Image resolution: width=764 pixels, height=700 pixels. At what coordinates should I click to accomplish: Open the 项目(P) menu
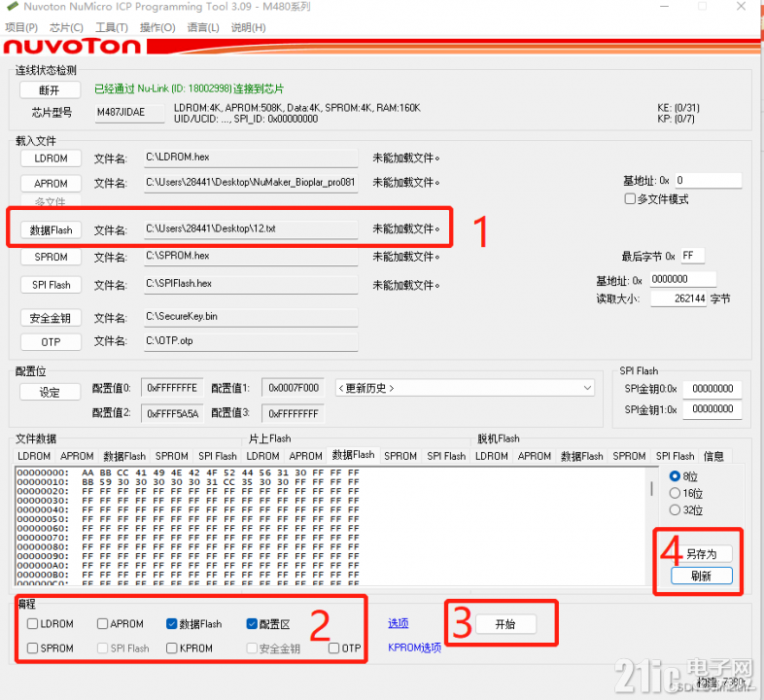click(21, 27)
